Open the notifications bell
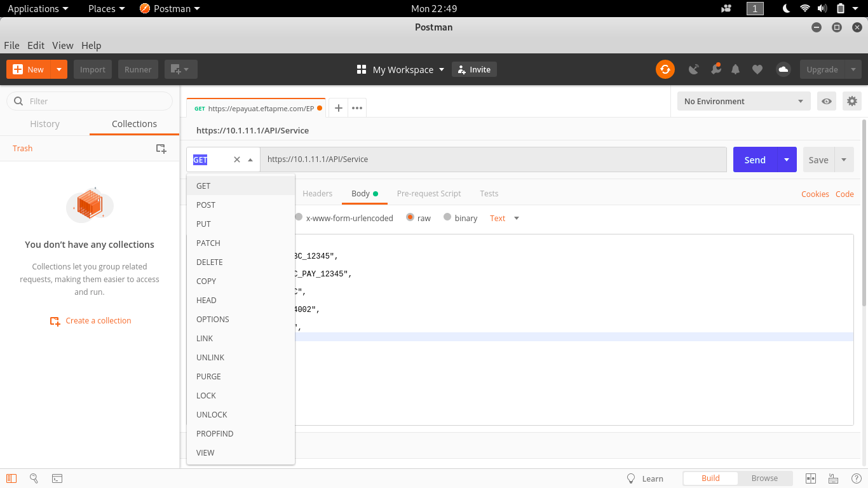Screen dimensions: 868x488 (x=736, y=69)
